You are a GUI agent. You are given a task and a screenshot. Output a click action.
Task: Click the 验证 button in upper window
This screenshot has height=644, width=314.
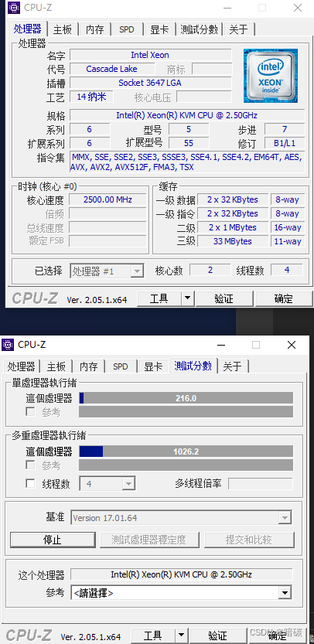pos(224,298)
